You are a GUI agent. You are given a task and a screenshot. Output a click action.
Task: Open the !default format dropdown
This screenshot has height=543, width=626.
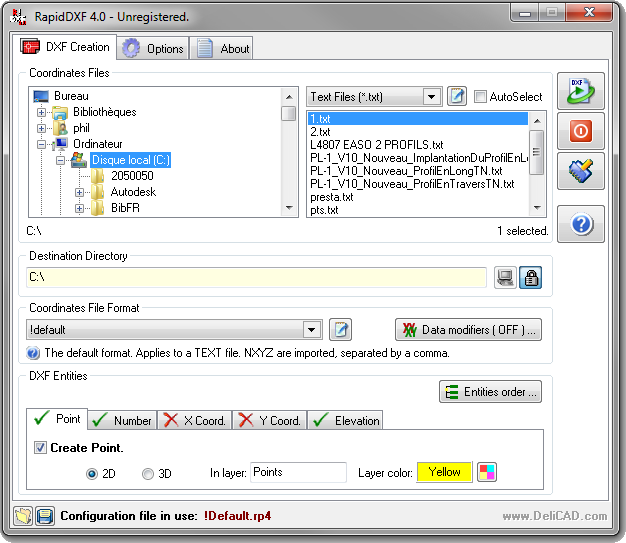click(311, 330)
